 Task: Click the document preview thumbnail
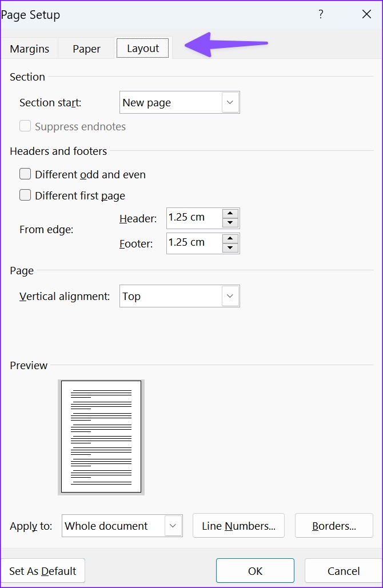(x=101, y=436)
